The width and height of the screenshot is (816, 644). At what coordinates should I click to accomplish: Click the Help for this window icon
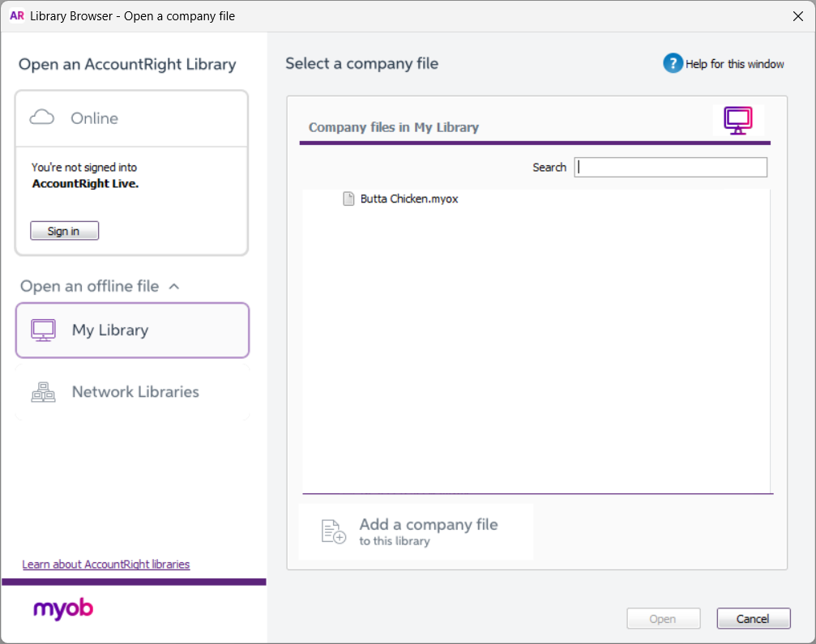click(x=673, y=63)
